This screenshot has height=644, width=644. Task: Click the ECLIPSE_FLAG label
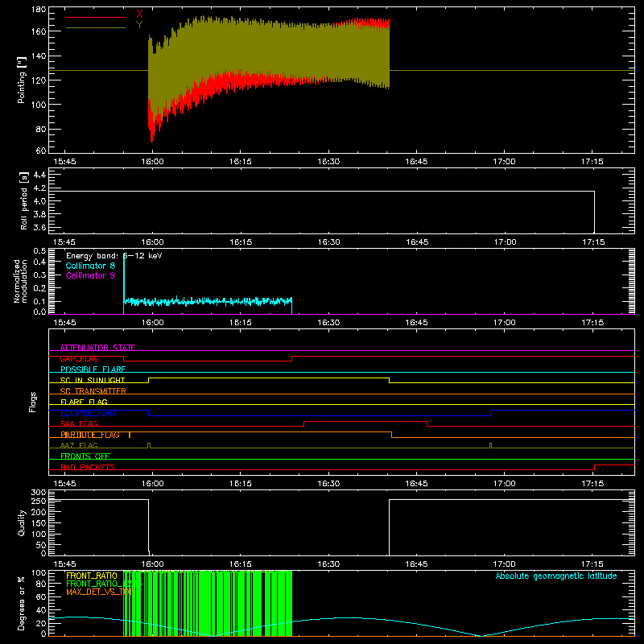tap(88, 413)
